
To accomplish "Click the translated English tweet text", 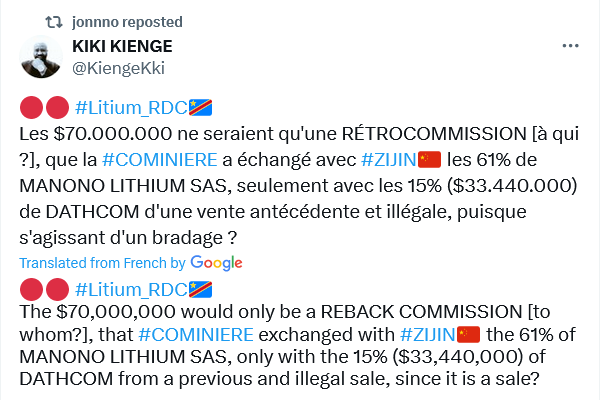I will (x=297, y=345).
